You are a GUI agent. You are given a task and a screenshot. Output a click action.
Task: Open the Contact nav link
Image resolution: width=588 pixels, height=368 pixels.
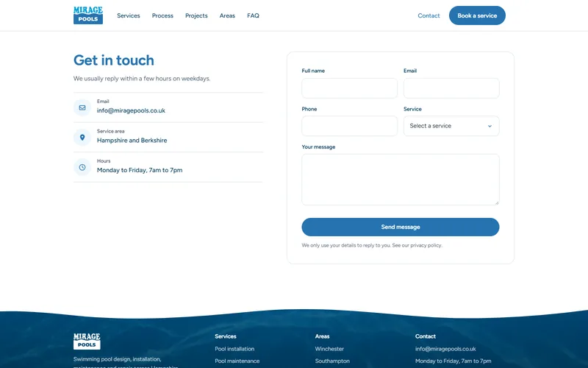click(429, 15)
